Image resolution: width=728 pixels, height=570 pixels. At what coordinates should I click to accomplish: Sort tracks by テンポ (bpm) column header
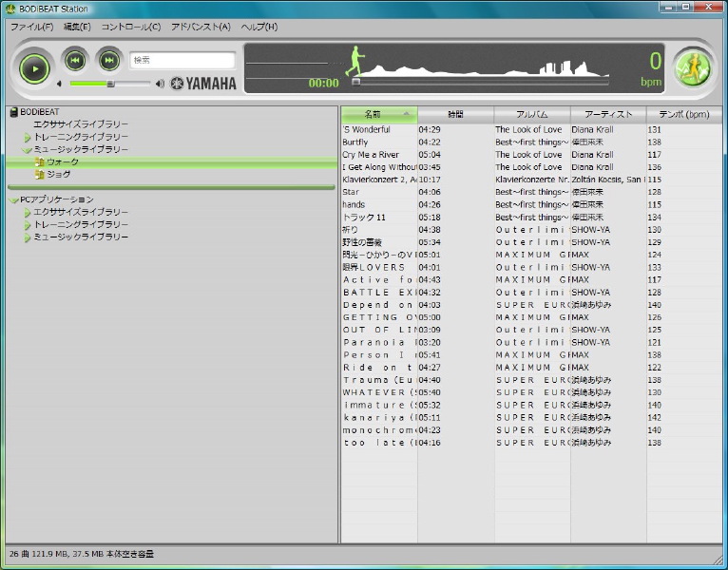(x=684, y=115)
